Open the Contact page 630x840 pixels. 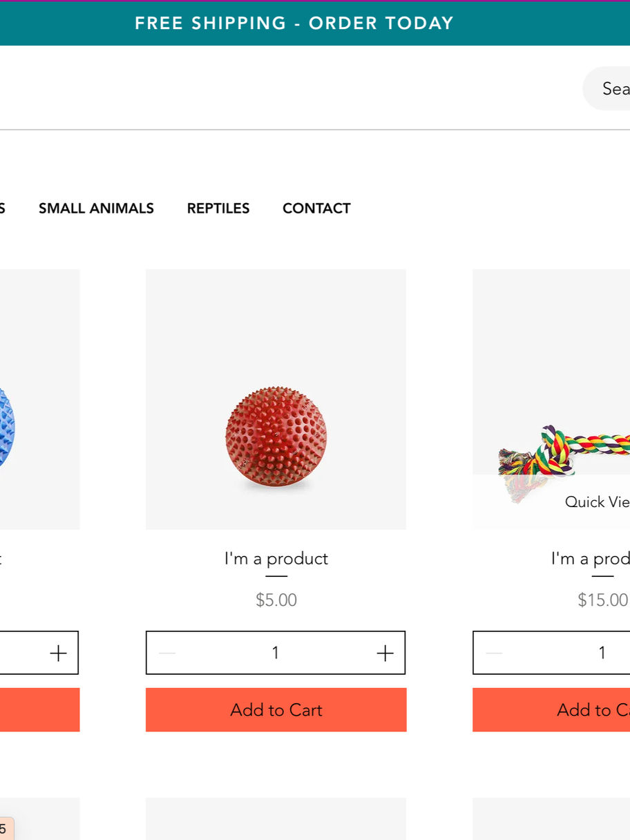pos(316,209)
